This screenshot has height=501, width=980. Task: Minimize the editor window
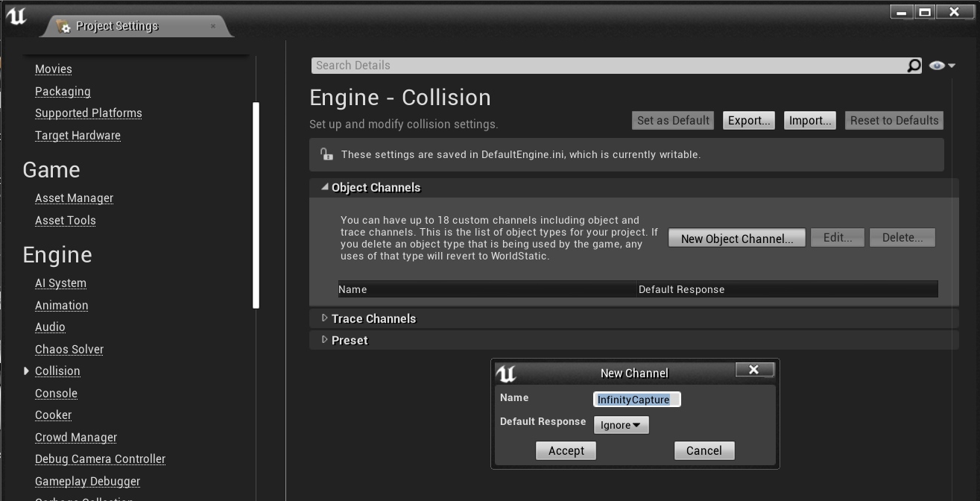point(902,12)
